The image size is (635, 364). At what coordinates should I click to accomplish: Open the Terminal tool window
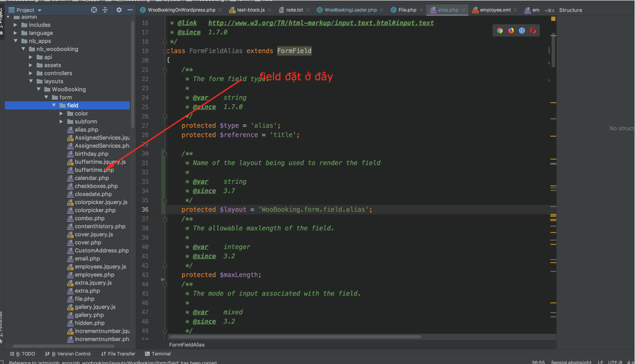tap(158, 354)
